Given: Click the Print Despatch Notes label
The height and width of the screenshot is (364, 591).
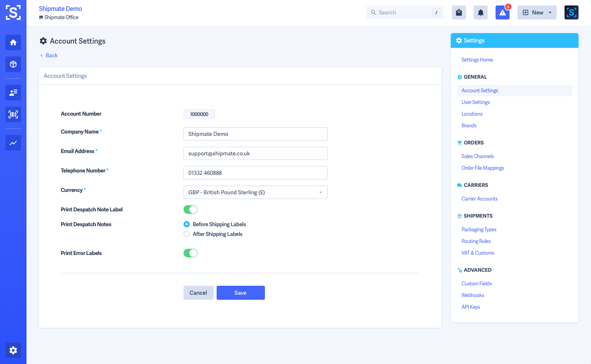Looking at the screenshot, I should pos(86,224).
